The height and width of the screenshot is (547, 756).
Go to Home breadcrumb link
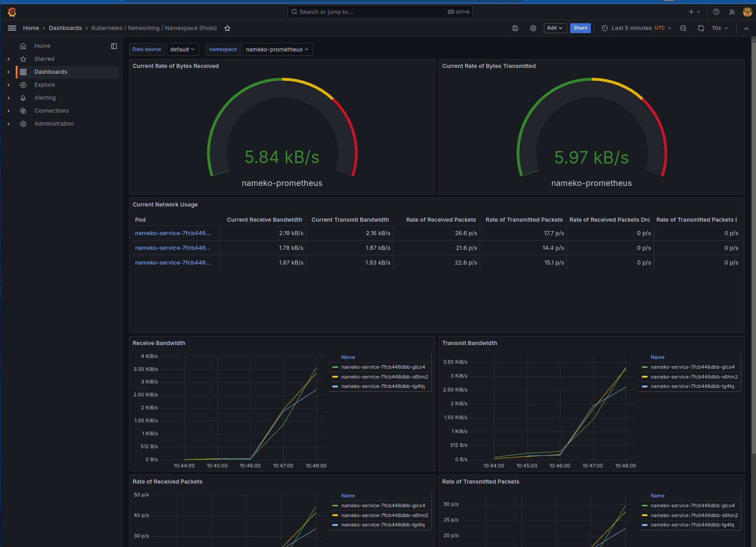click(x=31, y=28)
